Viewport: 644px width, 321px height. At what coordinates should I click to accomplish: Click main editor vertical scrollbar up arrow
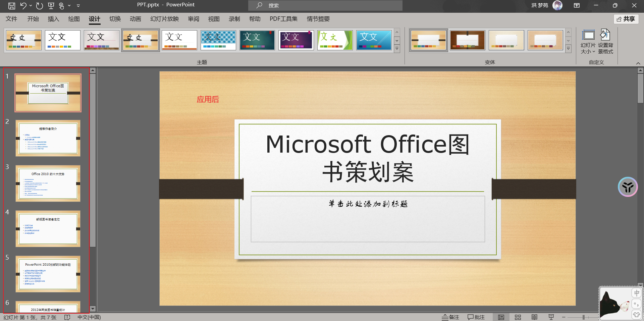click(640, 70)
